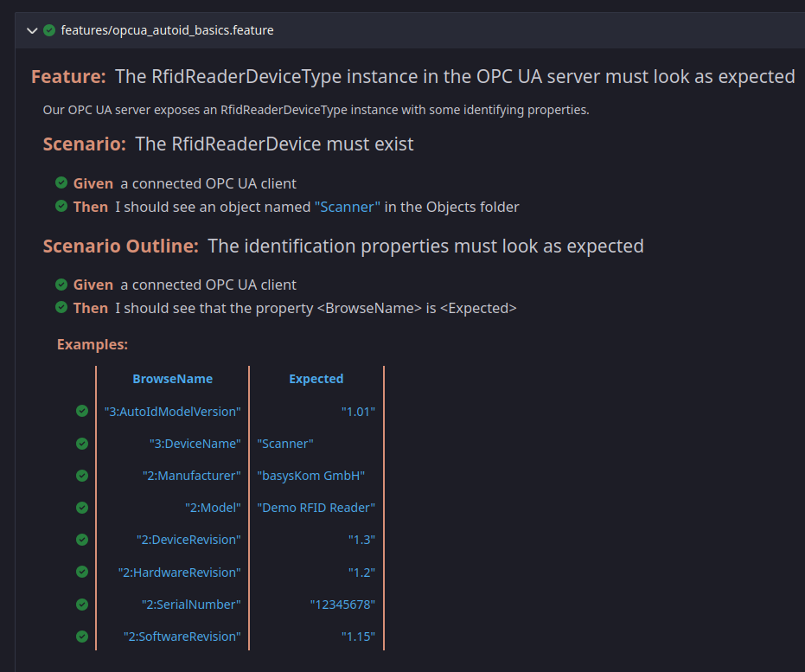Click the check icon for the 2:Manufacturer row
The height and width of the screenshot is (672, 805).
click(82, 476)
